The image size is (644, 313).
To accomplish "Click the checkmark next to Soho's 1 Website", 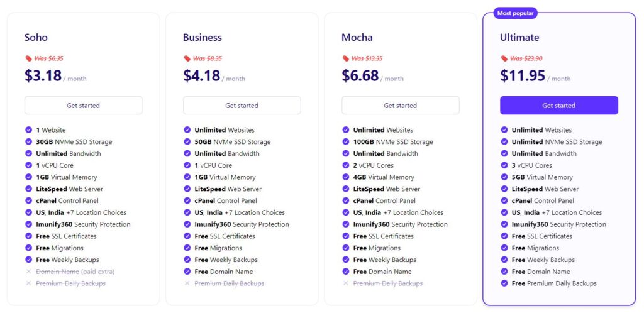I will click(x=28, y=130).
